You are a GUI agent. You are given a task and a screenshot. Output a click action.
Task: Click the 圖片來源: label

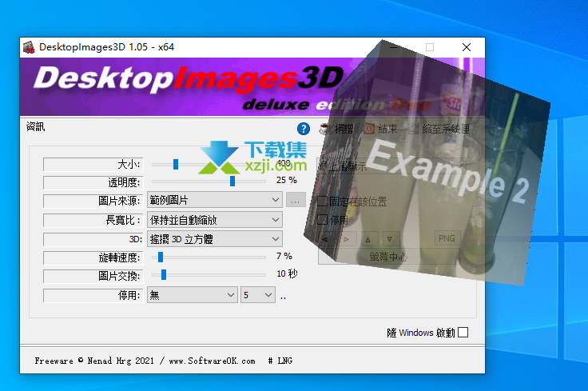[93, 201]
